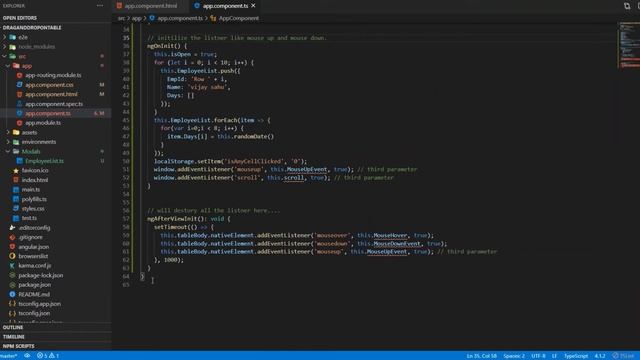
Task: Click 'ngAfterViewInit' method name in editor
Action: pyautogui.click(x=172, y=219)
